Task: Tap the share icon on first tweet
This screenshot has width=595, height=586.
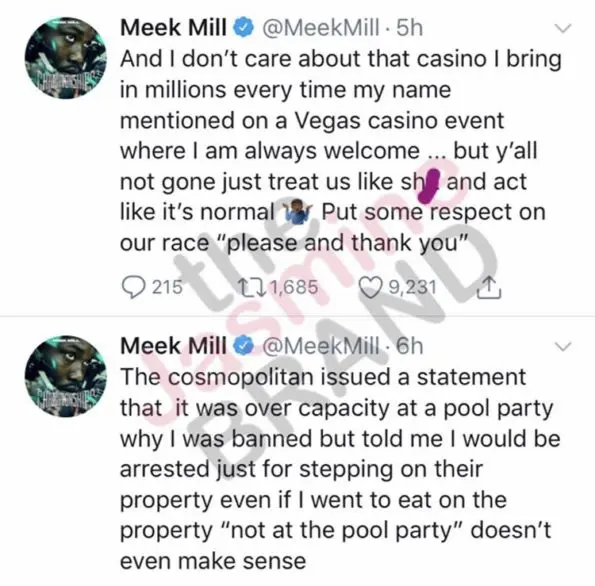Action: click(489, 287)
